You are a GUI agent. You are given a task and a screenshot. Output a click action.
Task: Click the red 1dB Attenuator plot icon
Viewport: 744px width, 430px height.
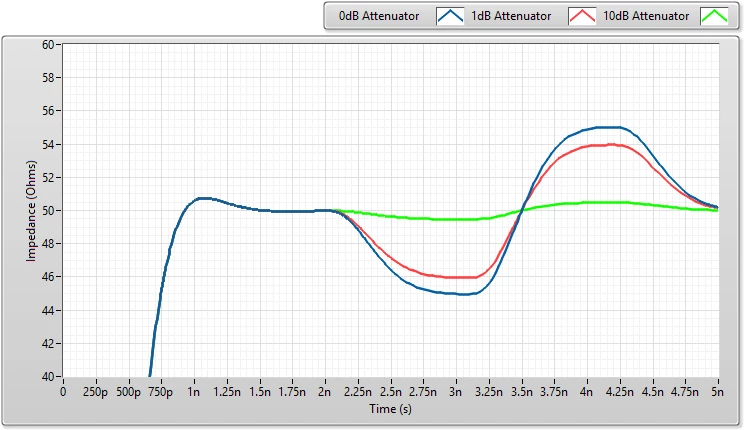click(x=582, y=16)
